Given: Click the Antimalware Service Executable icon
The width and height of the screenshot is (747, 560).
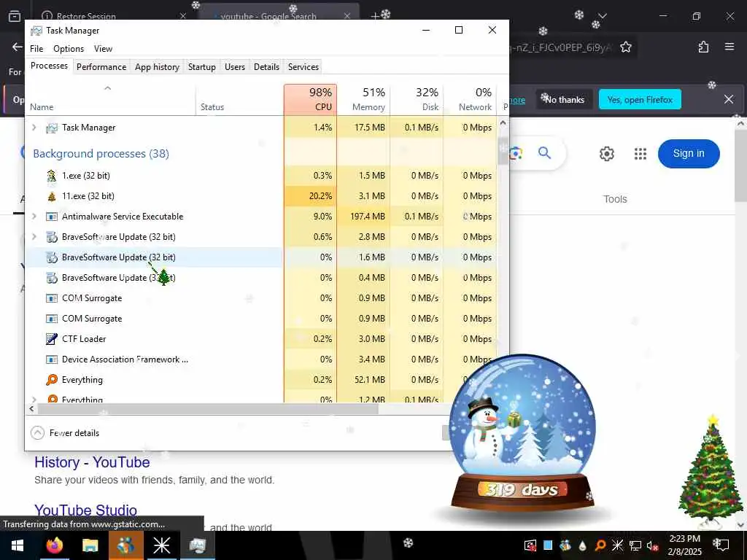Looking at the screenshot, I should coord(52,217).
